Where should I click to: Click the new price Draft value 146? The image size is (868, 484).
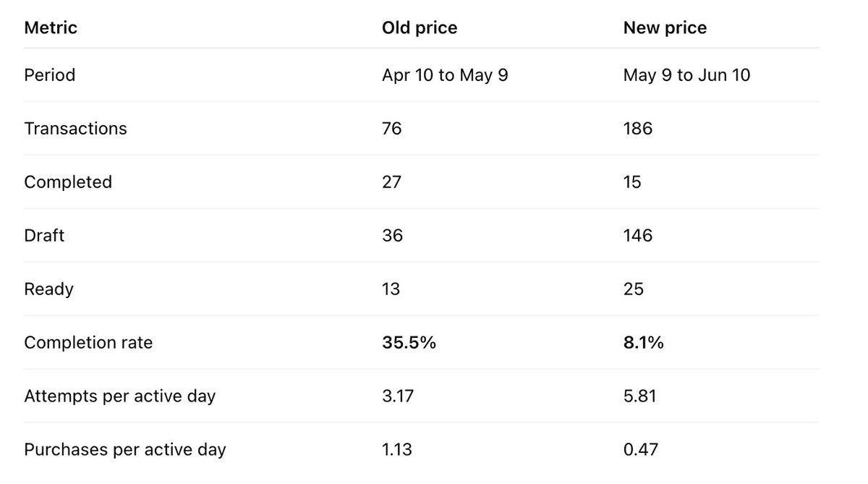(637, 235)
